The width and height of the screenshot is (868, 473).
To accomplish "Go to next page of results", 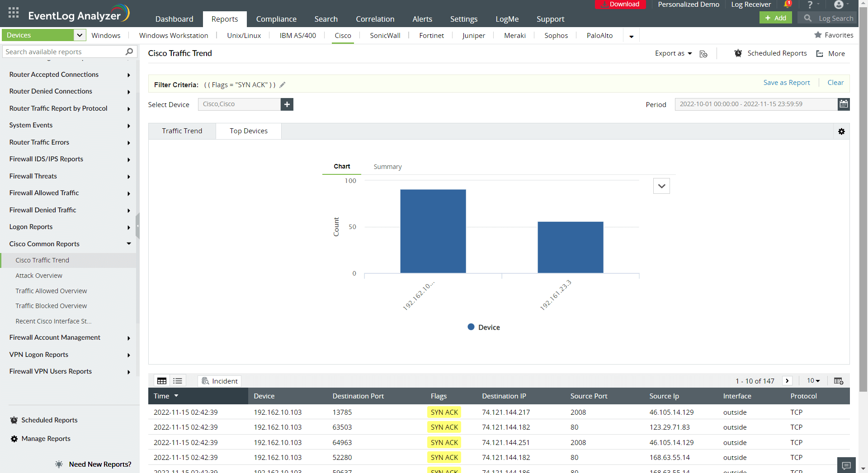I will 787,381.
